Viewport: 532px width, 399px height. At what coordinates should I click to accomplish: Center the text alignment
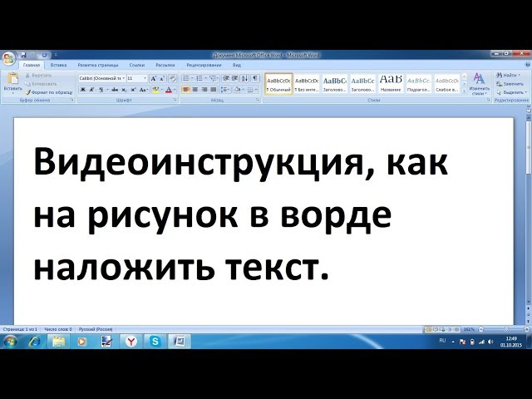point(195,90)
